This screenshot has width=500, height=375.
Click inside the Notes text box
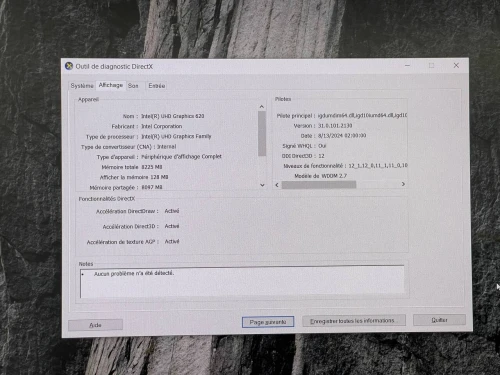(242, 282)
